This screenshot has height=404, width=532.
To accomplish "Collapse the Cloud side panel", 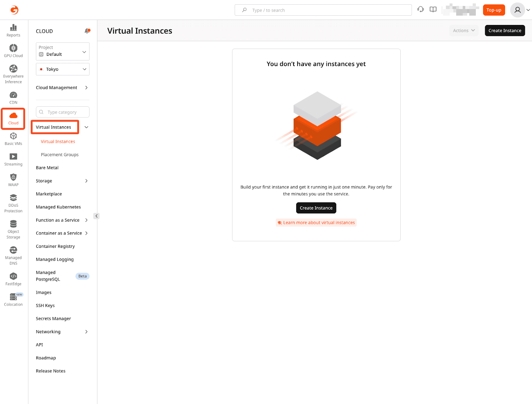I will 96,216.
